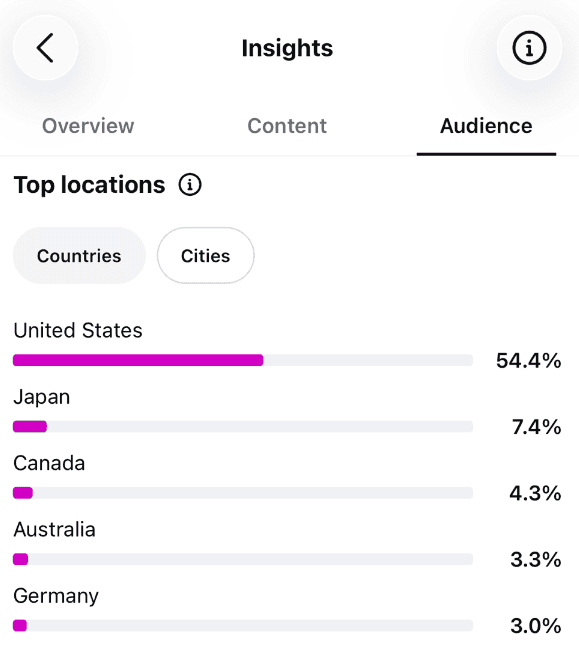Screen dimensions: 579x660
Task: Go back using the left arrow icon
Action: coord(45,48)
